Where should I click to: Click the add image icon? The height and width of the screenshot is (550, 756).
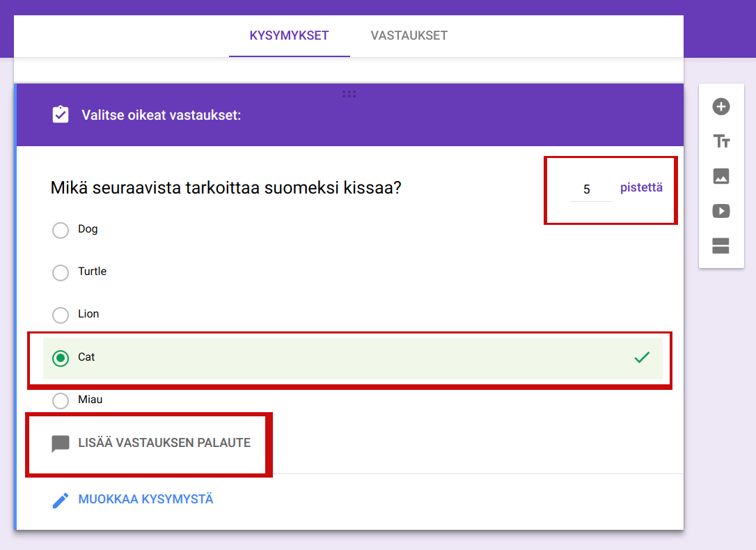[721, 176]
